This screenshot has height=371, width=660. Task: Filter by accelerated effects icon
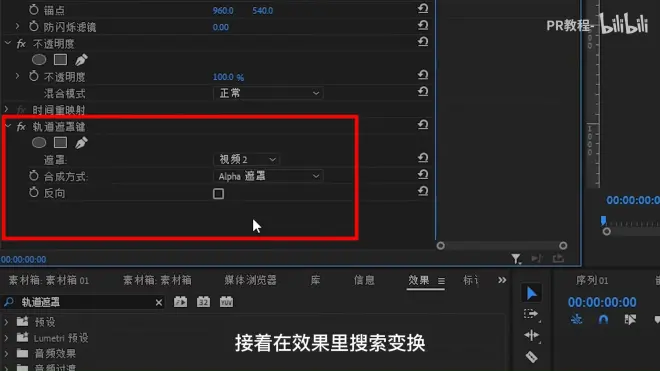click(x=181, y=302)
